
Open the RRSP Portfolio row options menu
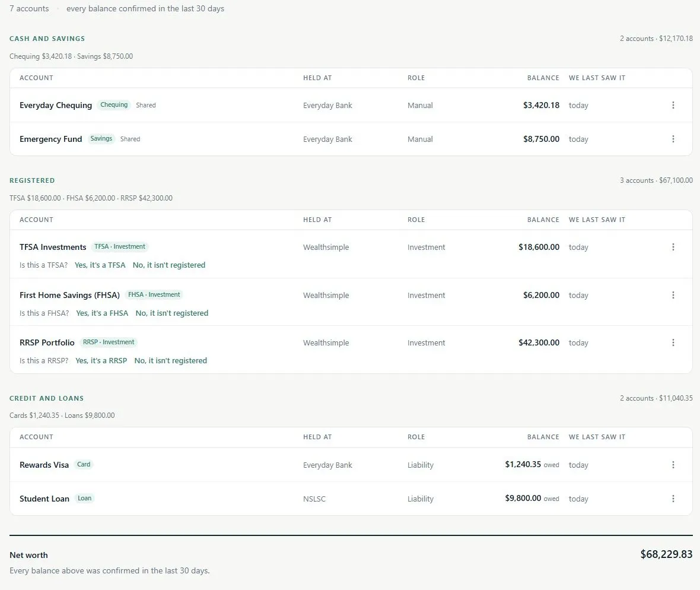(x=673, y=342)
